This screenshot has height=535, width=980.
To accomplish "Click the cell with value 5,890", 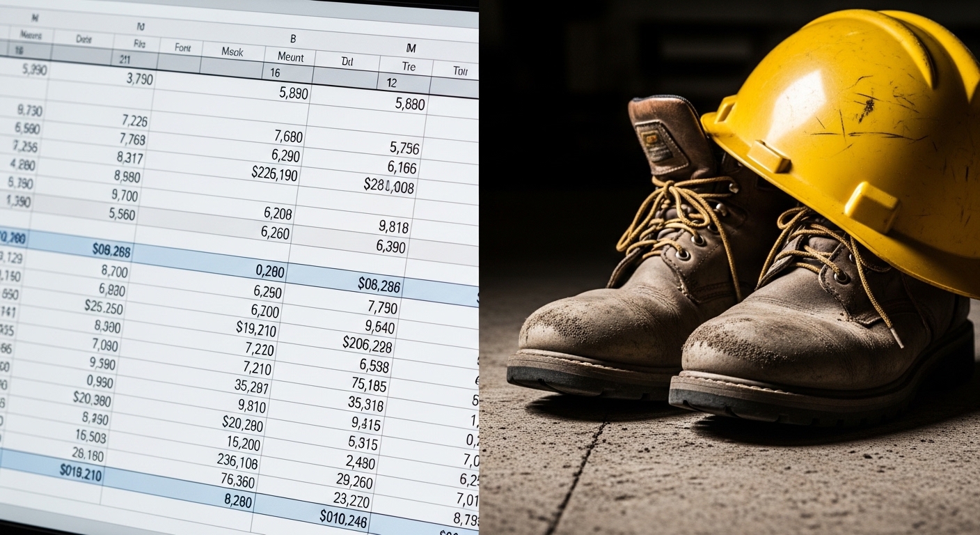I will pyautogui.click(x=294, y=93).
